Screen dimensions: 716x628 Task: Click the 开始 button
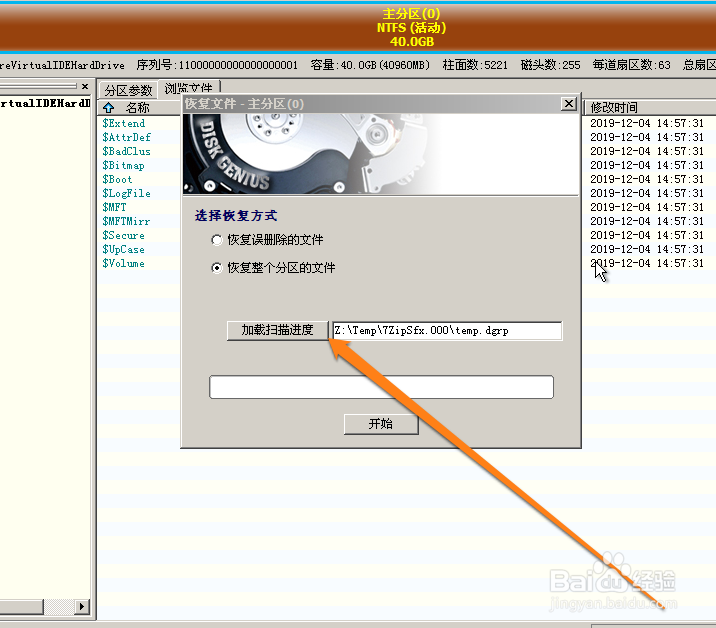(381, 424)
